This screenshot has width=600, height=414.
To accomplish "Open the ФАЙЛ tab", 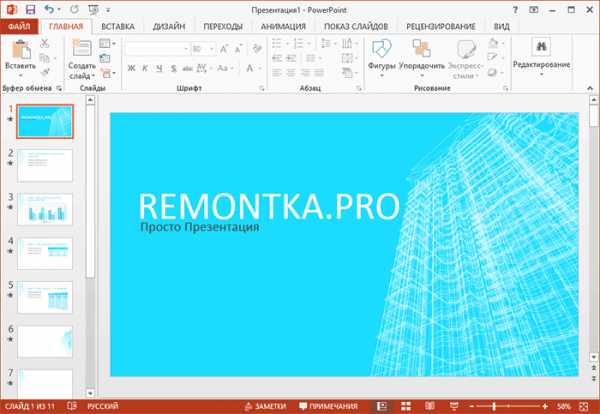I will click(x=19, y=26).
